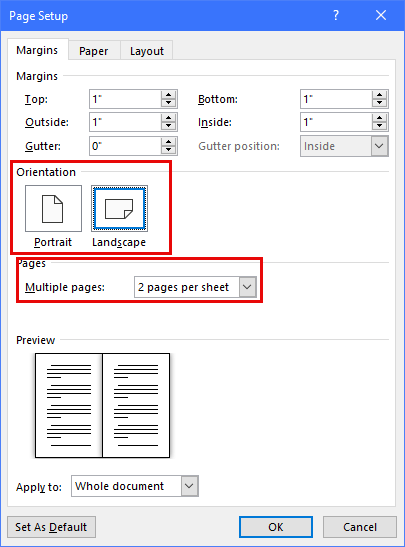Decrease the Top margin value
This screenshot has height=547, width=405.
pyautogui.click(x=168, y=103)
